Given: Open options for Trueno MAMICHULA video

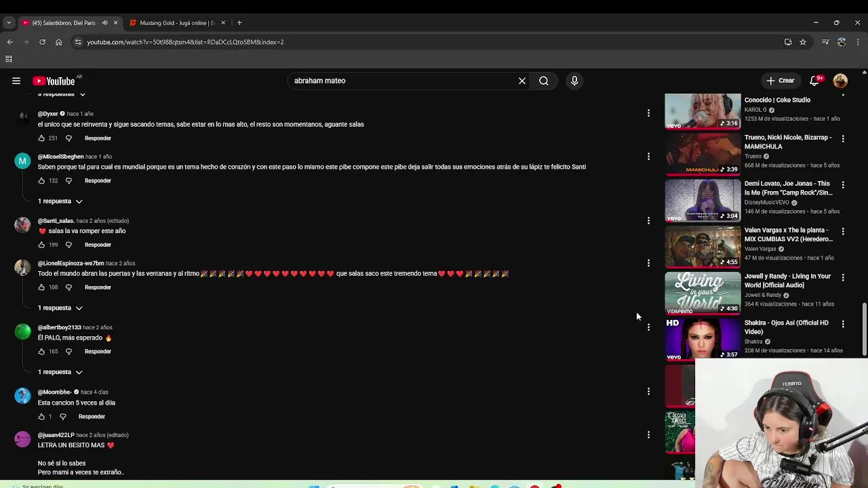Looking at the screenshot, I should click(x=843, y=138).
